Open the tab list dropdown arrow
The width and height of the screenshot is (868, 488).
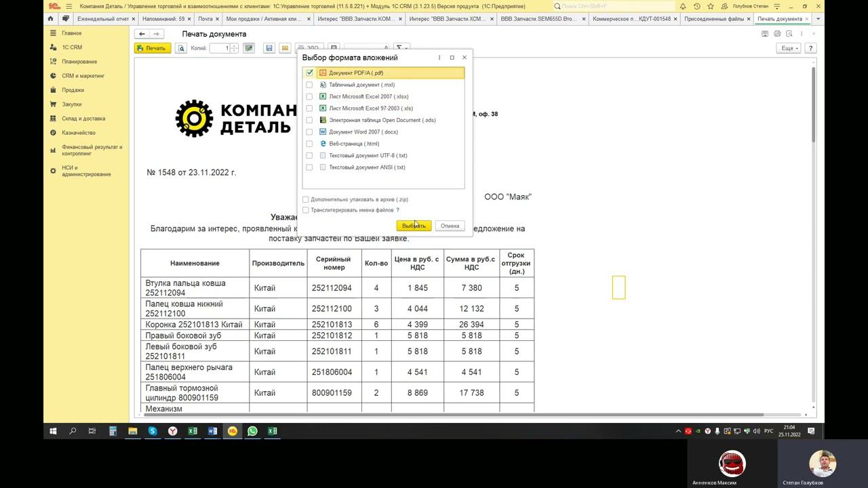(x=818, y=19)
